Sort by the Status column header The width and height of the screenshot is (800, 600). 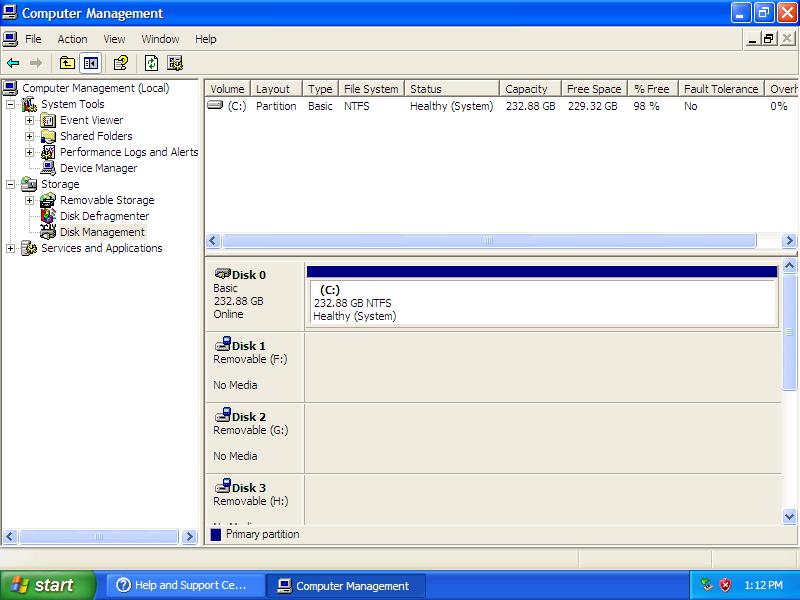tap(452, 89)
